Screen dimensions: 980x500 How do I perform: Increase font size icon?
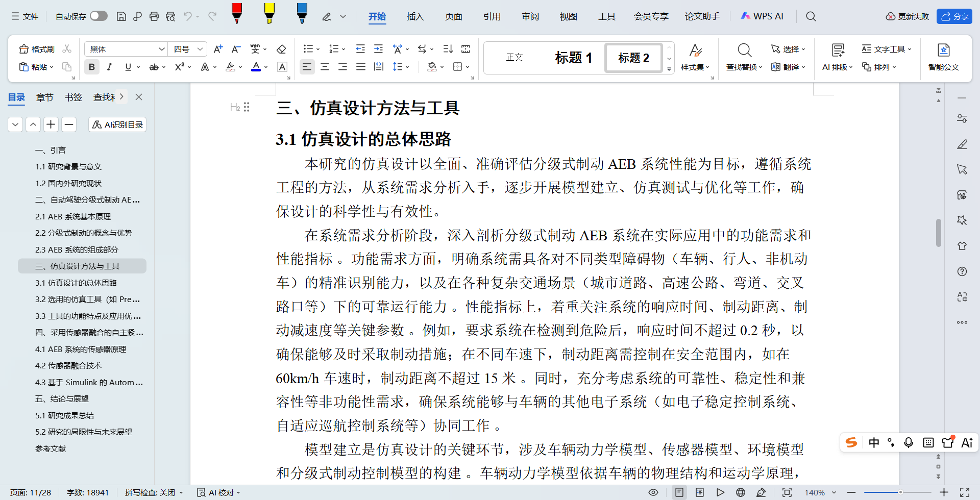coord(218,49)
